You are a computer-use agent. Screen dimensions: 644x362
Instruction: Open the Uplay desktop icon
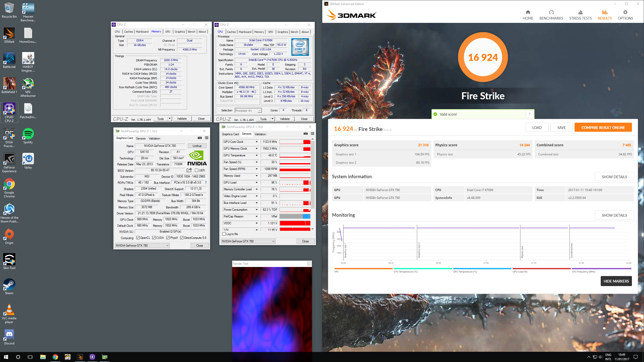tap(28, 161)
